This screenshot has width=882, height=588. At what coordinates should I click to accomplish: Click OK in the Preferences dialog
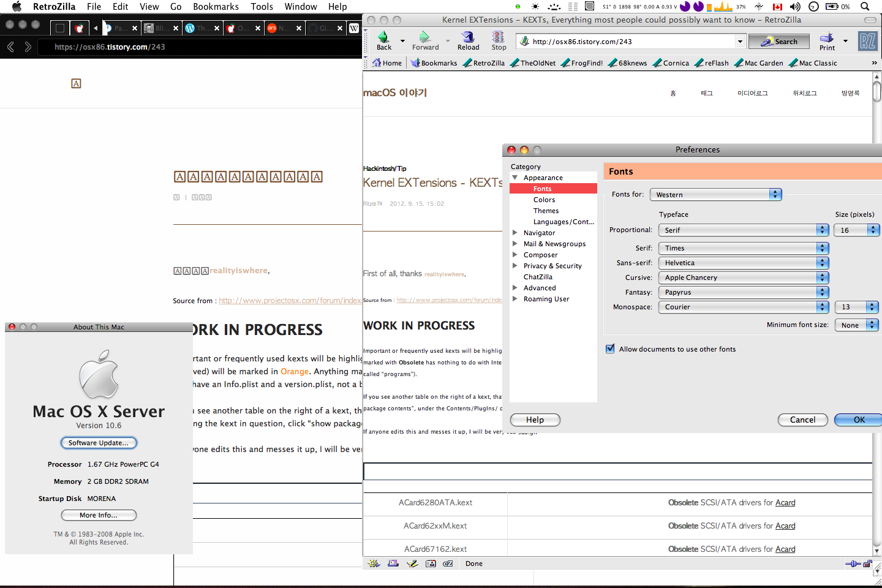859,420
